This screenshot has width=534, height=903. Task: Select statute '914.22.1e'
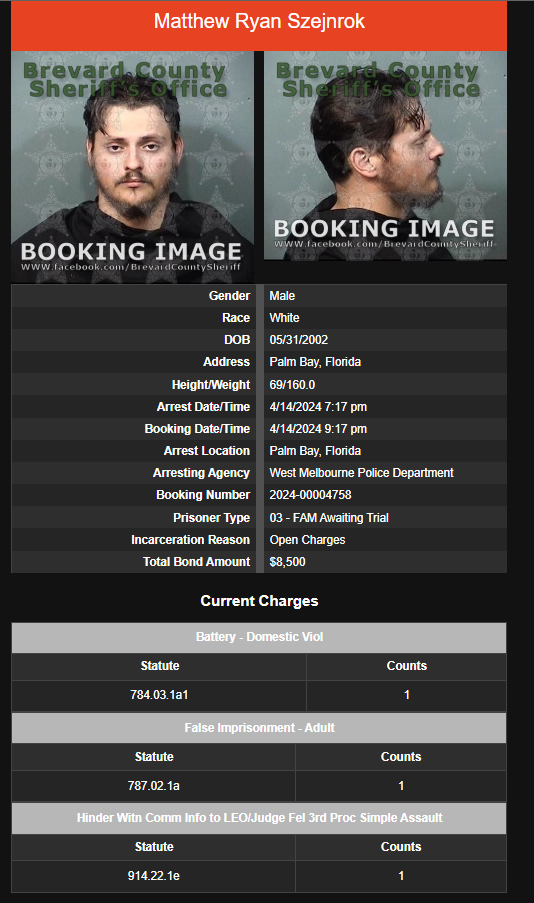154,876
